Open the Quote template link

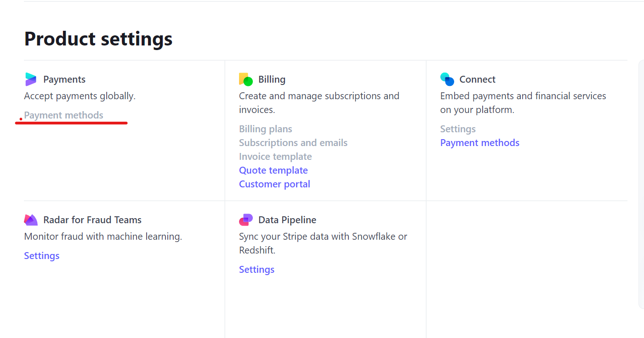(x=273, y=170)
